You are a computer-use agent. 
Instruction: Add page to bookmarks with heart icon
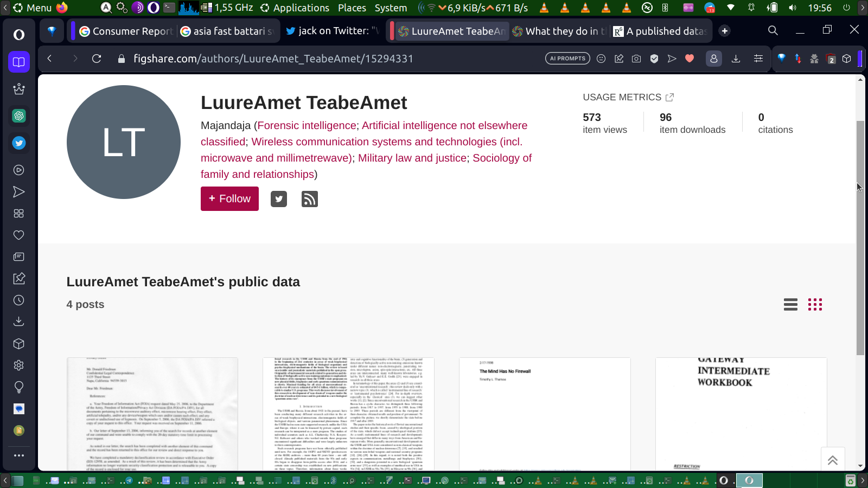point(690,59)
